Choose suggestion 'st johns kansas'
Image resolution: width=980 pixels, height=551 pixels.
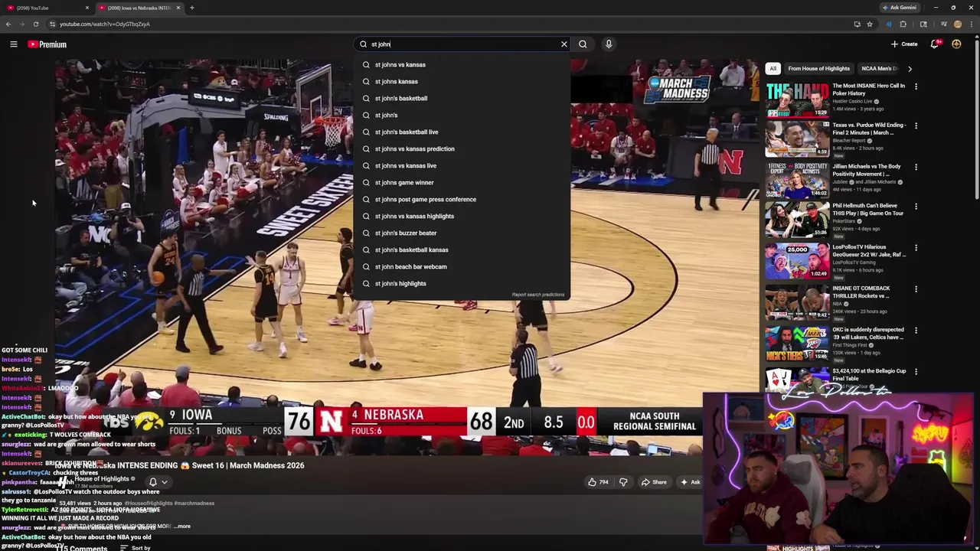(x=462, y=81)
